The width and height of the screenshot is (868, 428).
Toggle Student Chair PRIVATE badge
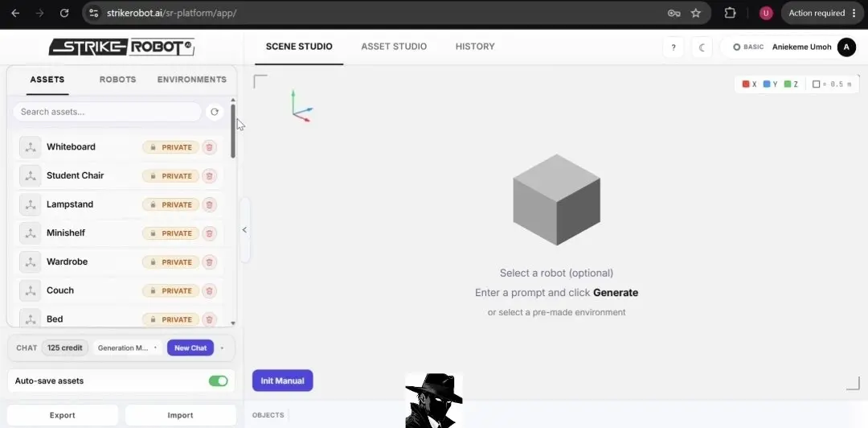170,176
